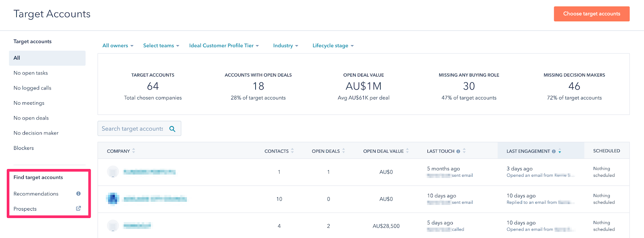Image resolution: width=644 pixels, height=238 pixels.
Task: Click the search magnifier icon
Action: [x=172, y=129]
